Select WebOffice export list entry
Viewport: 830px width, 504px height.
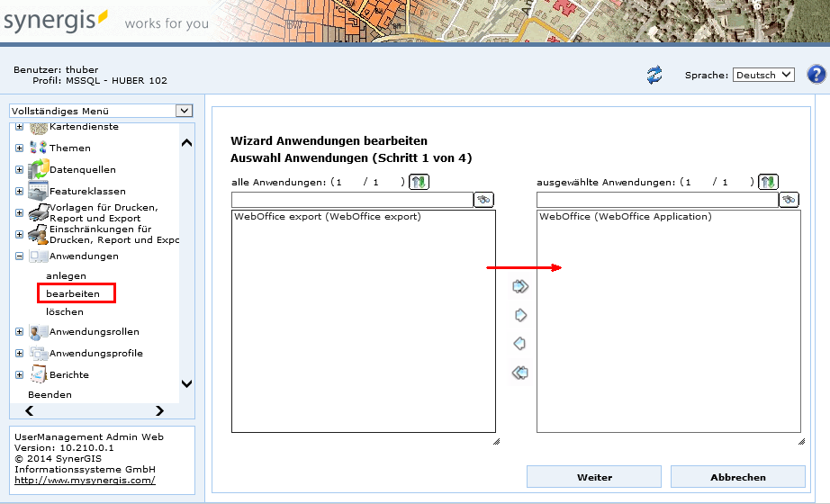pos(328,217)
